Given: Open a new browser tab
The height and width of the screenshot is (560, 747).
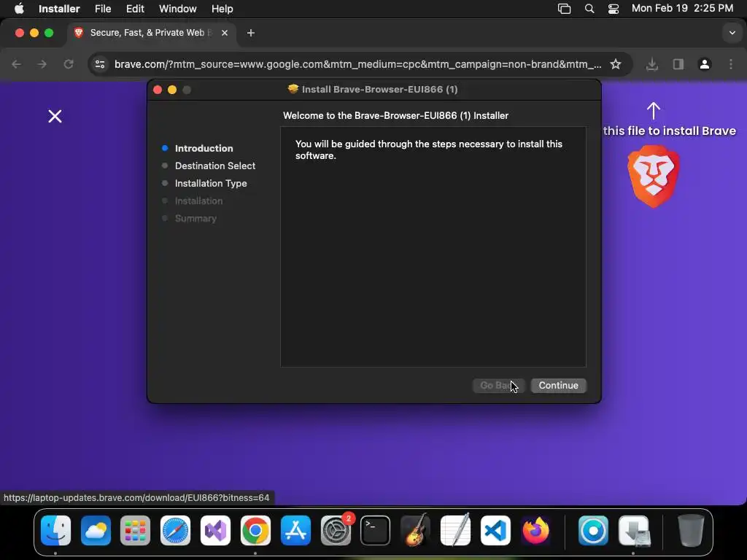Looking at the screenshot, I should [251, 33].
